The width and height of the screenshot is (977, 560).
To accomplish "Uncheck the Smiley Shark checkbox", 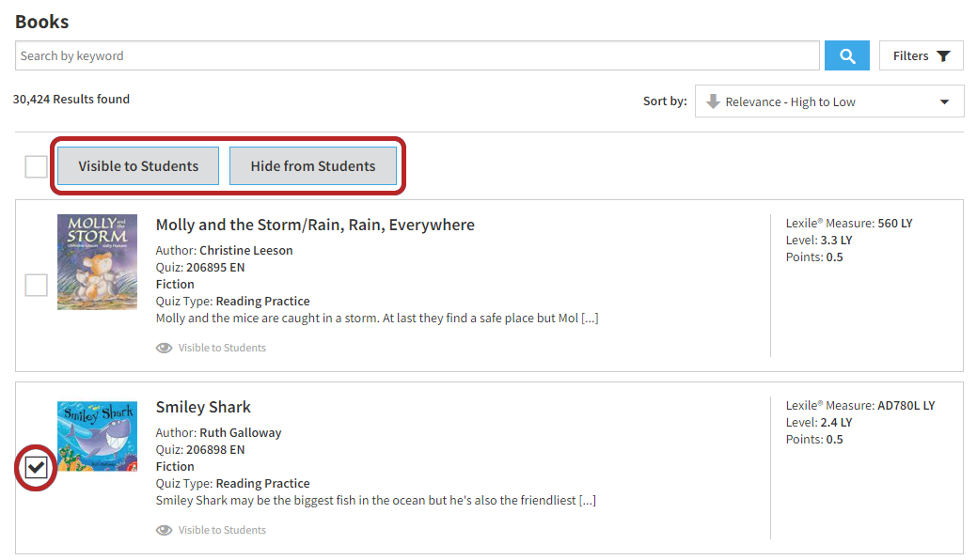I will (36, 467).
